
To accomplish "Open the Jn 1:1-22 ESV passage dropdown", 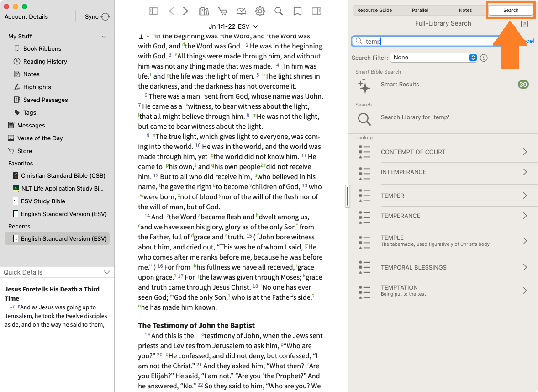I will tap(233, 26).
